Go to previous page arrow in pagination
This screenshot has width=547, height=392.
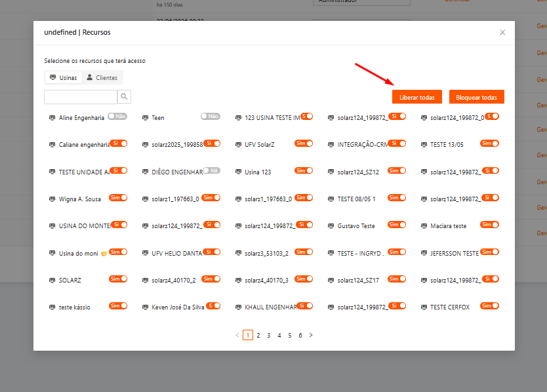tap(237, 335)
